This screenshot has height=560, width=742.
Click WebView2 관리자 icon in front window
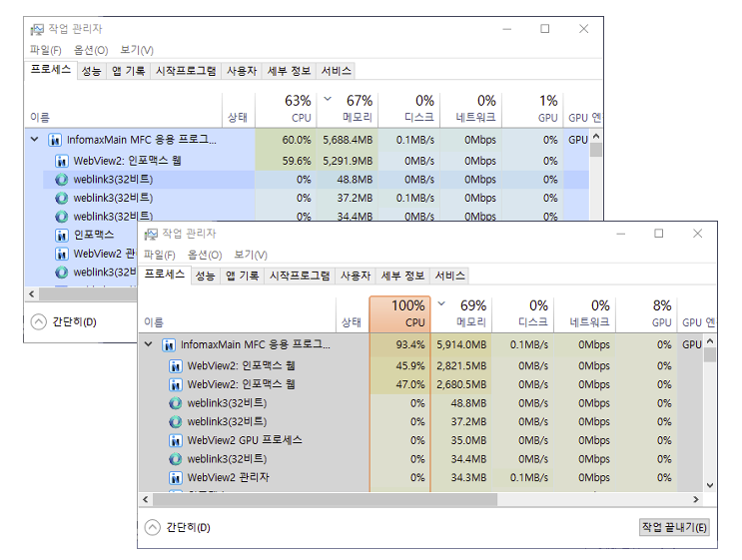176,478
